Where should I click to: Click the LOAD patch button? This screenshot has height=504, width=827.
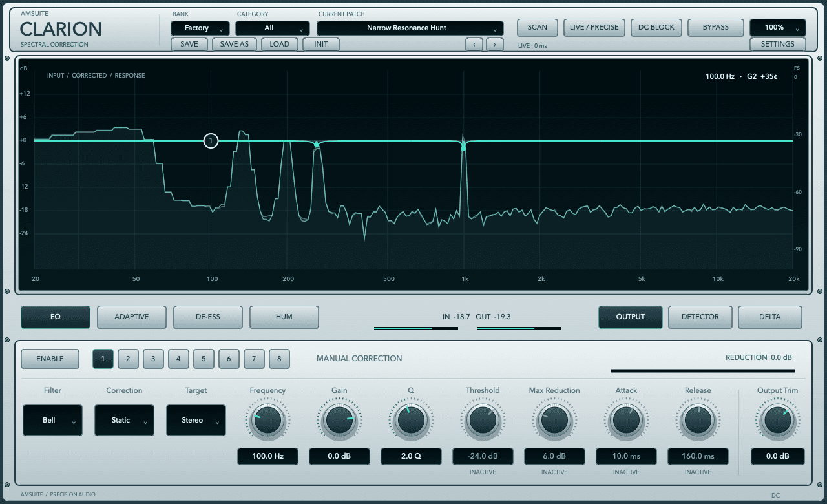280,45
